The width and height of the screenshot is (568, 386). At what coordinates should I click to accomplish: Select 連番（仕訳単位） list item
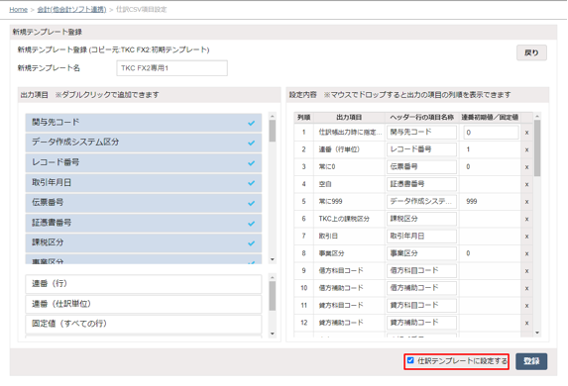(143, 304)
